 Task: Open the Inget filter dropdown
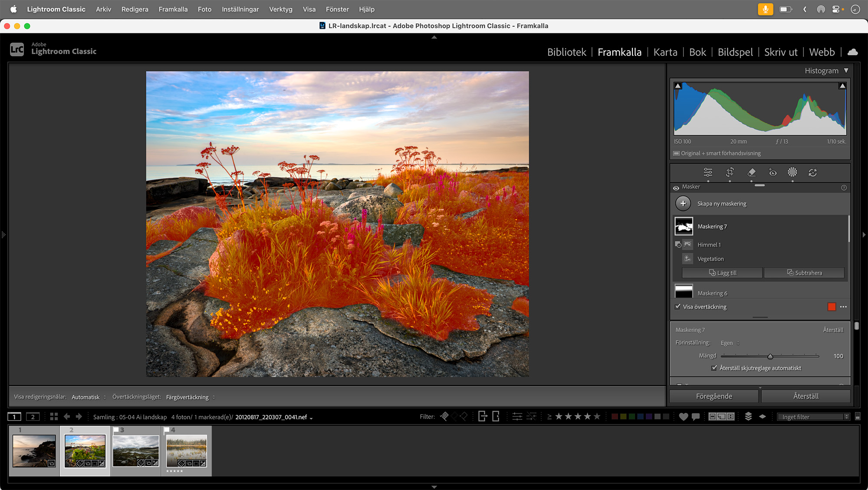pyautogui.click(x=813, y=417)
